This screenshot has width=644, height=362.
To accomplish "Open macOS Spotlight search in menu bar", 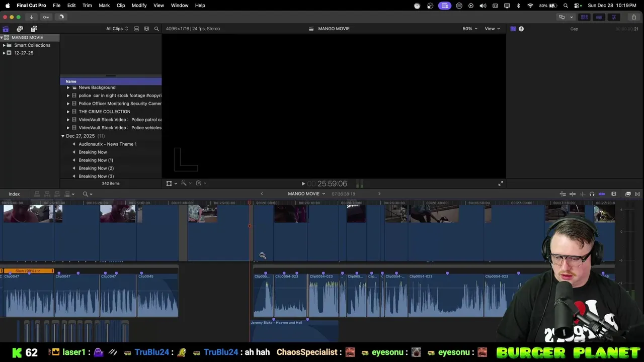I will (x=566, y=6).
